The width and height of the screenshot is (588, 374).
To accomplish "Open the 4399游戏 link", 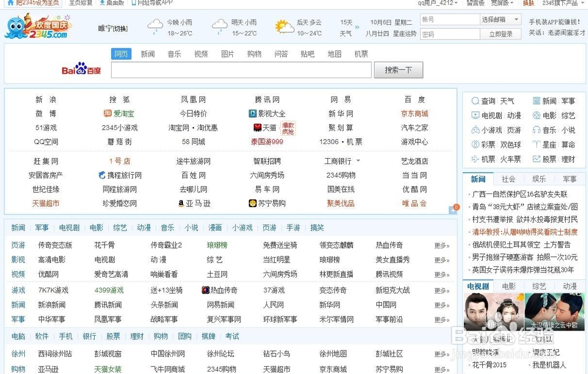I will pos(109,290).
